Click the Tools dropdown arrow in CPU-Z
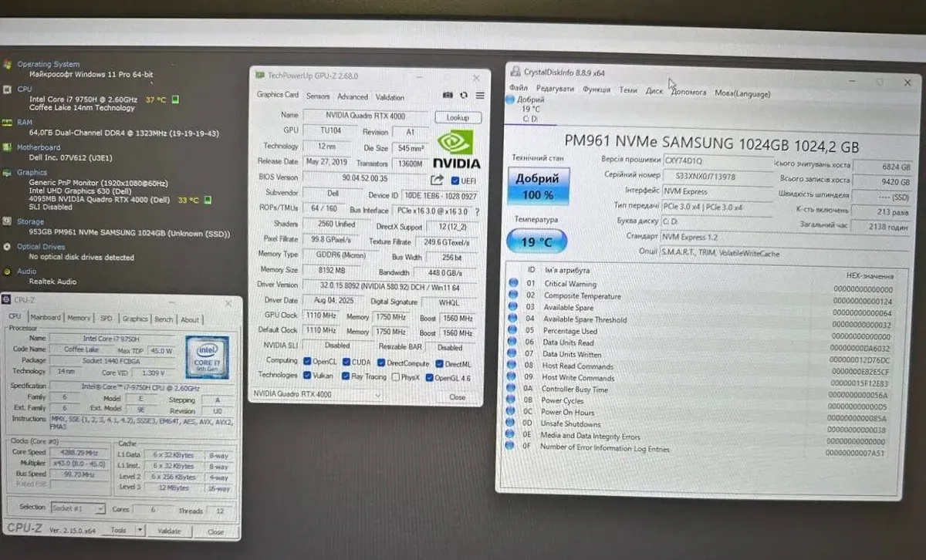This screenshot has height=560, width=926. [x=140, y=531]
